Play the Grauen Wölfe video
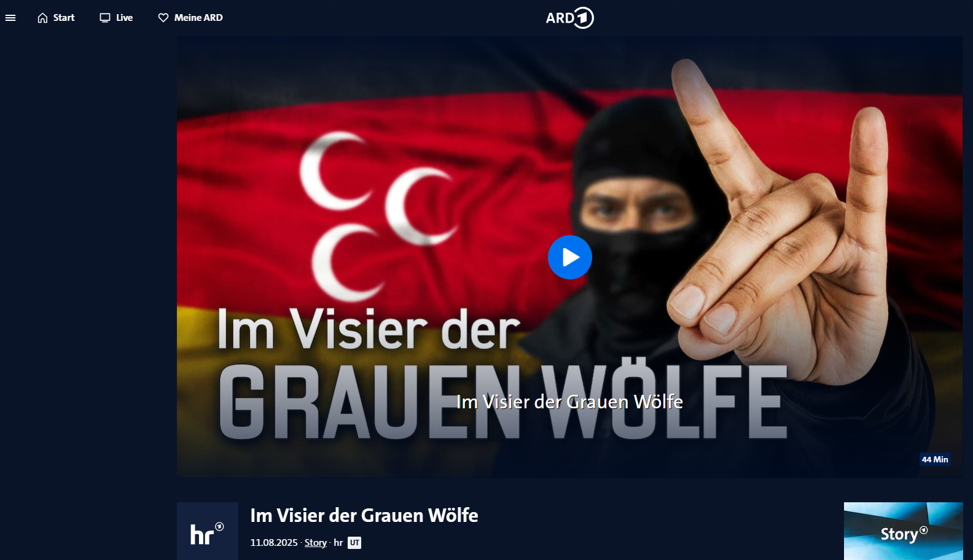 pos(570,257)
